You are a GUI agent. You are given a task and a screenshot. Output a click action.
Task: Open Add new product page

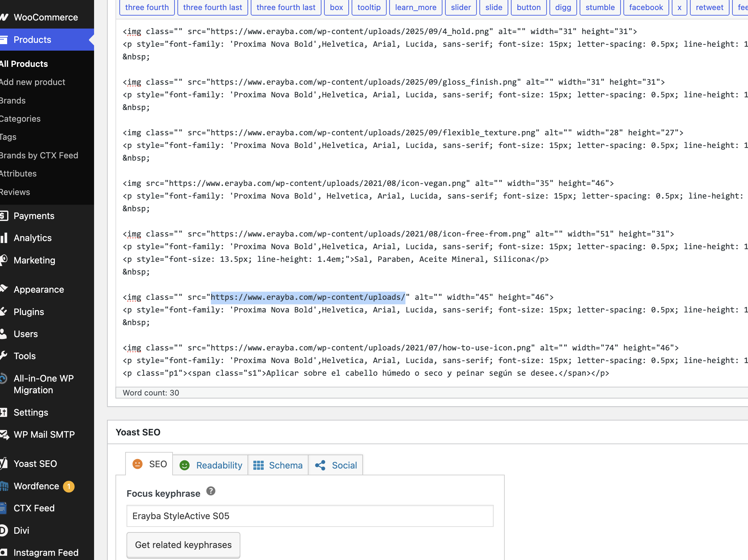pos(32,82)
